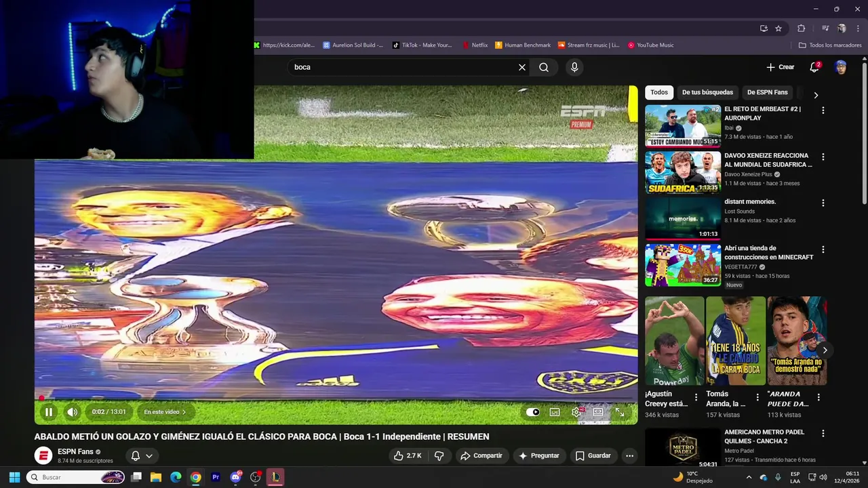The image size is (868, 488).
Task: Open the ESPN Fans channel name
Action: [x=75, y=451]
